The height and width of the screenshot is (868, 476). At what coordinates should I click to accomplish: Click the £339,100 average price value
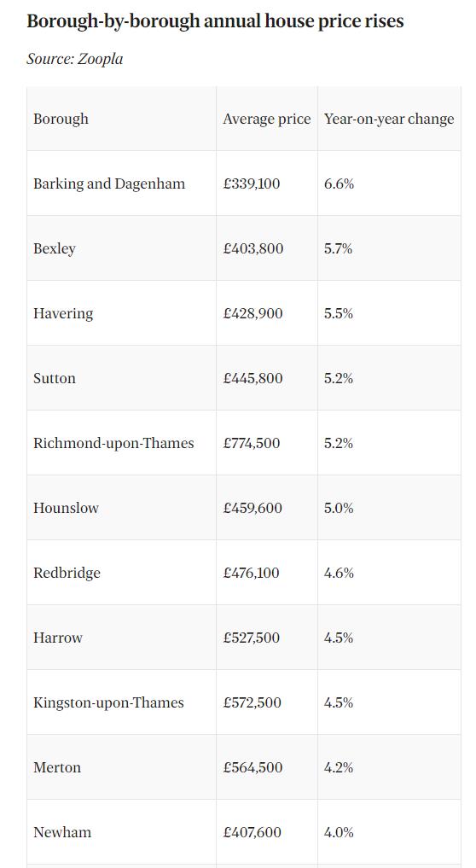[x=252, y=184]
